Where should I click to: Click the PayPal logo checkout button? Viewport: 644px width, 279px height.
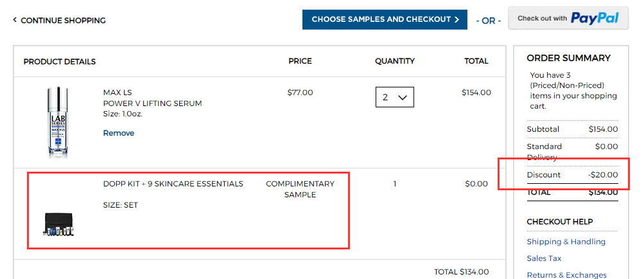coord(568,19)
